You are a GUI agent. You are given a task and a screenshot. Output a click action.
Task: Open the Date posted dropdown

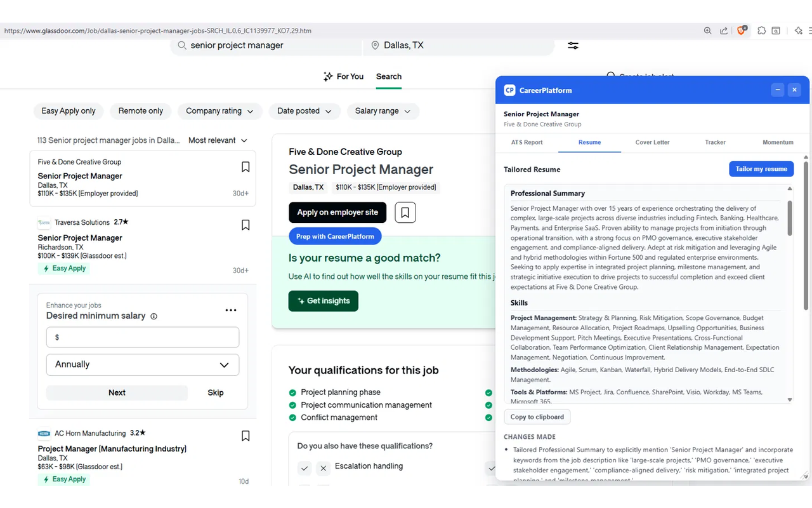[304, 111]
